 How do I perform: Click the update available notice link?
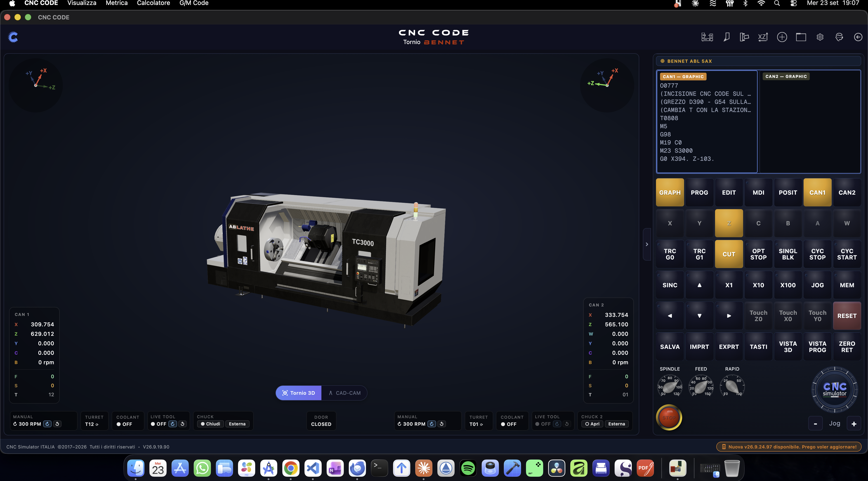click(789, 447)
